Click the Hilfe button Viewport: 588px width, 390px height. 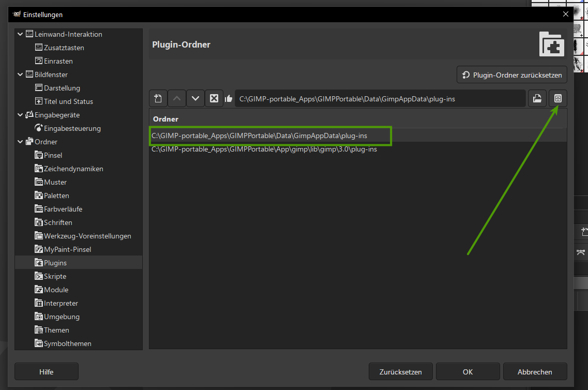(x=47, y=371)
